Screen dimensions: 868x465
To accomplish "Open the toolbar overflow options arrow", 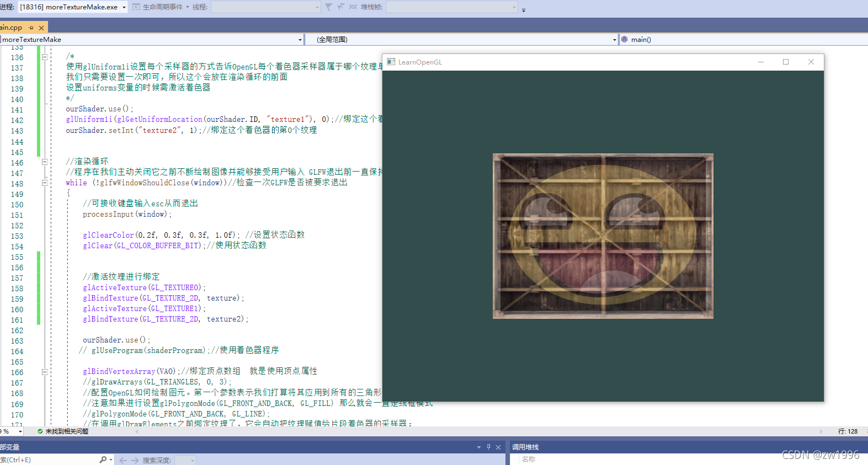I will coord(523,9).
